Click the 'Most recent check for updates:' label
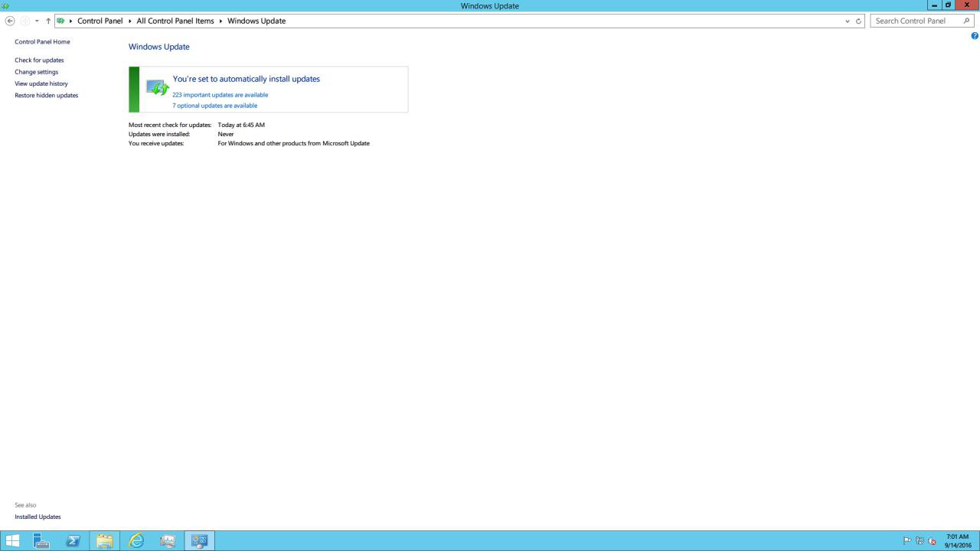The width and height of the screenshot is (980, 551). [x=170, y=125]
